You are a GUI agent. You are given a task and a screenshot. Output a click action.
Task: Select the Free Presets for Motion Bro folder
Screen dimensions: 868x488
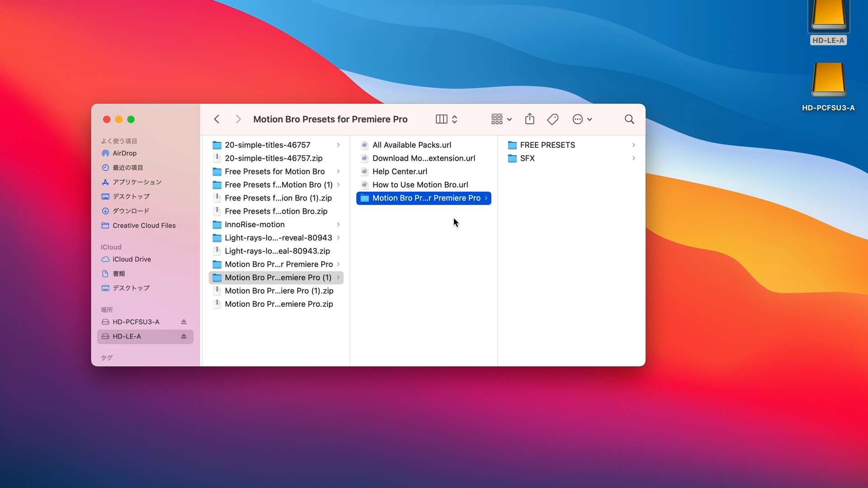[x=276, y=172]
